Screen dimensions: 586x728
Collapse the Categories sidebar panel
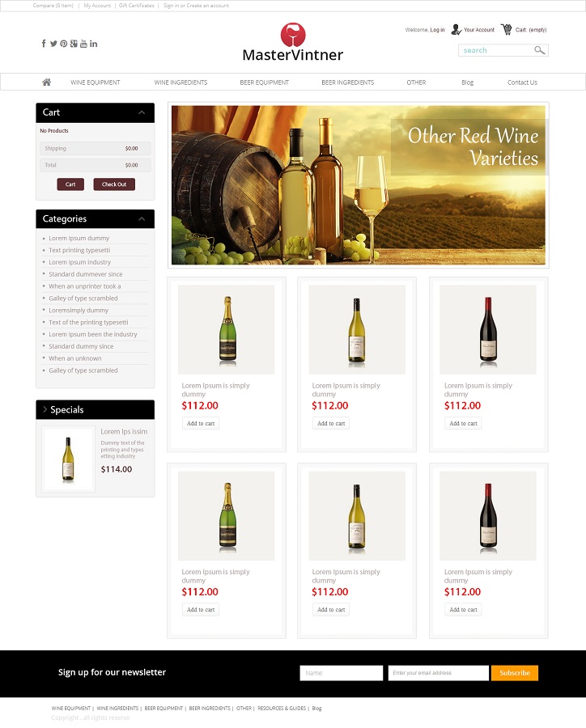tap(142, 218)
